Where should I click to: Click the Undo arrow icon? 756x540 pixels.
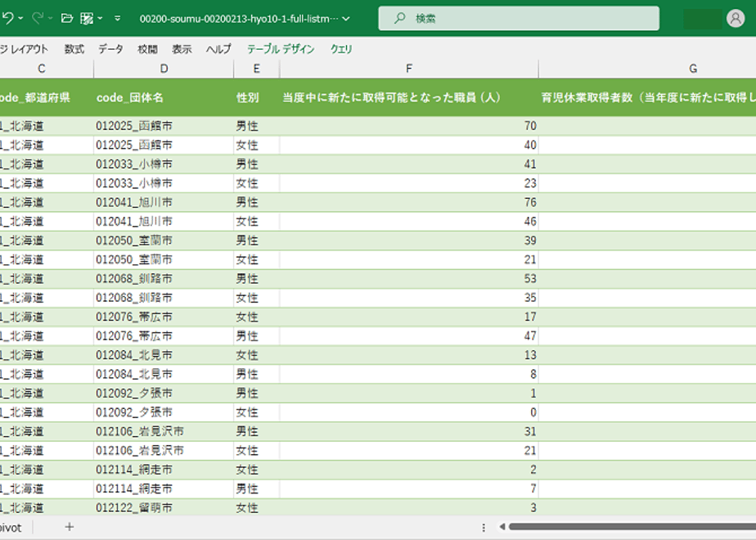[7, 18]
